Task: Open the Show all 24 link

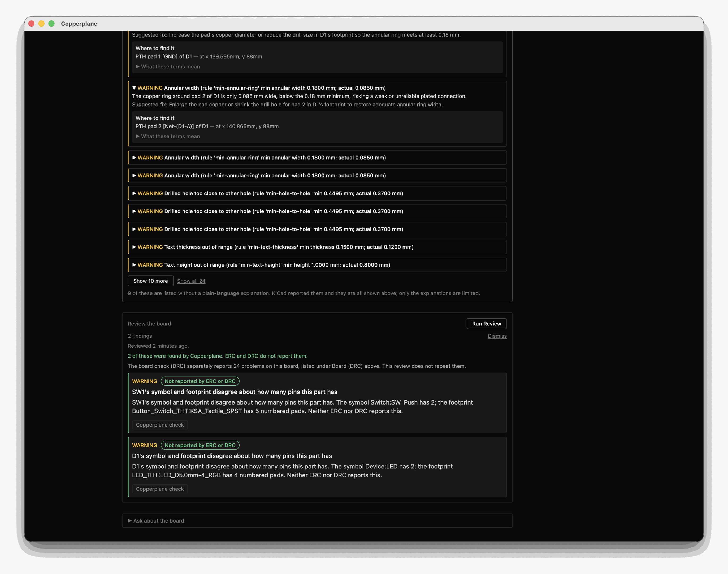Action: pyautogui.click(x=191, y=281)
